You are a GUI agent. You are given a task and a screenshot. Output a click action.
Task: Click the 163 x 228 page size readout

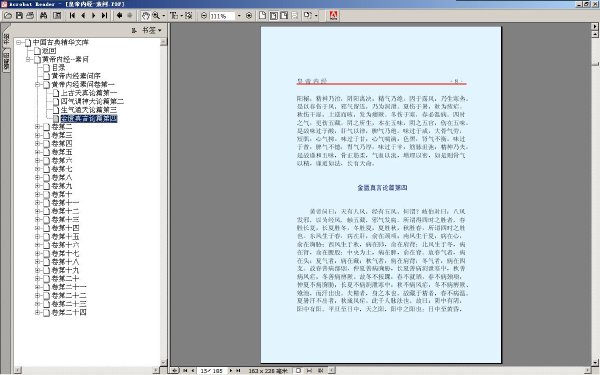tap(268, 370)
